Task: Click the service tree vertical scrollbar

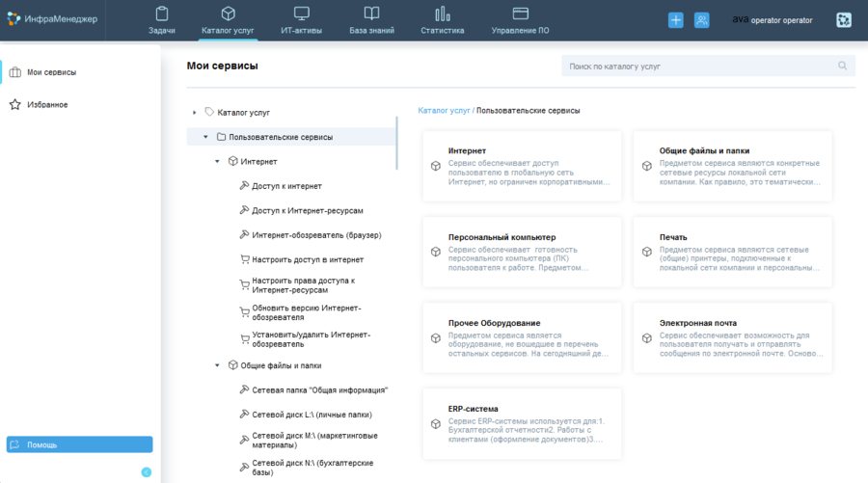Action: point(397,143)
